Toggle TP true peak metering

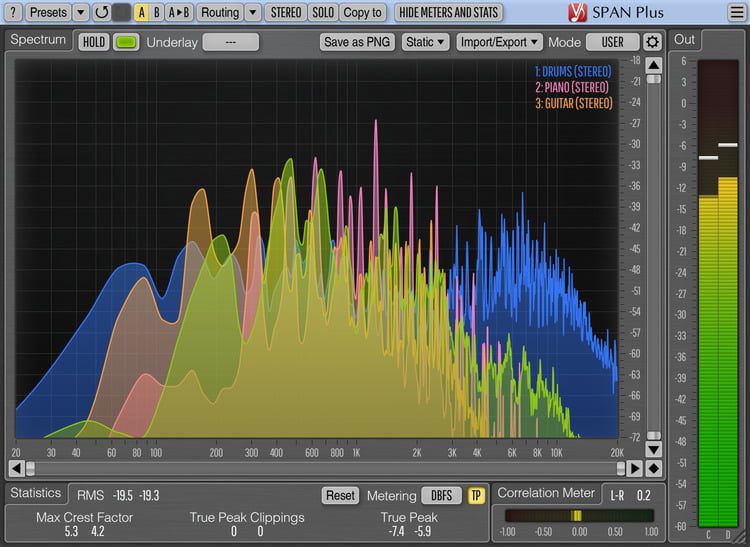click(x=476, y=495)
